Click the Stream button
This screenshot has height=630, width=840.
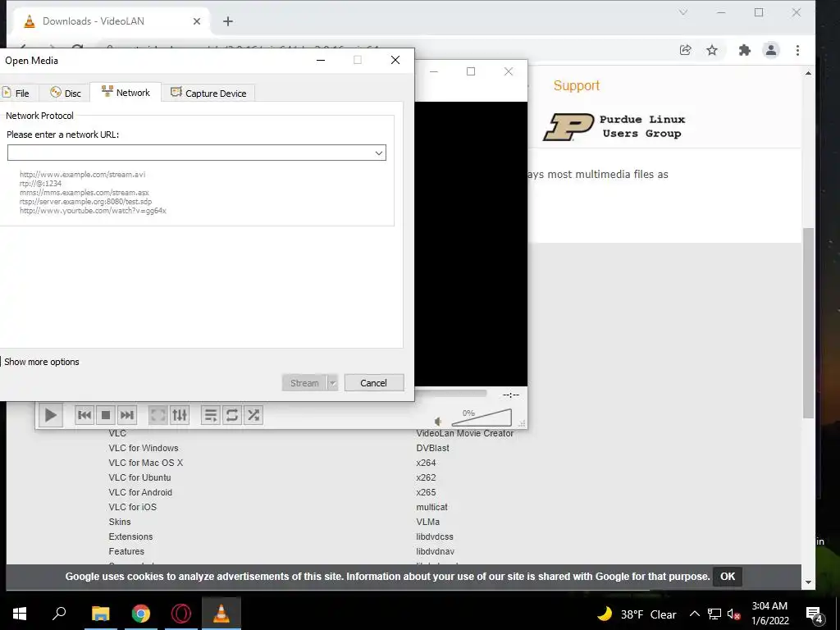coord(304,383)
